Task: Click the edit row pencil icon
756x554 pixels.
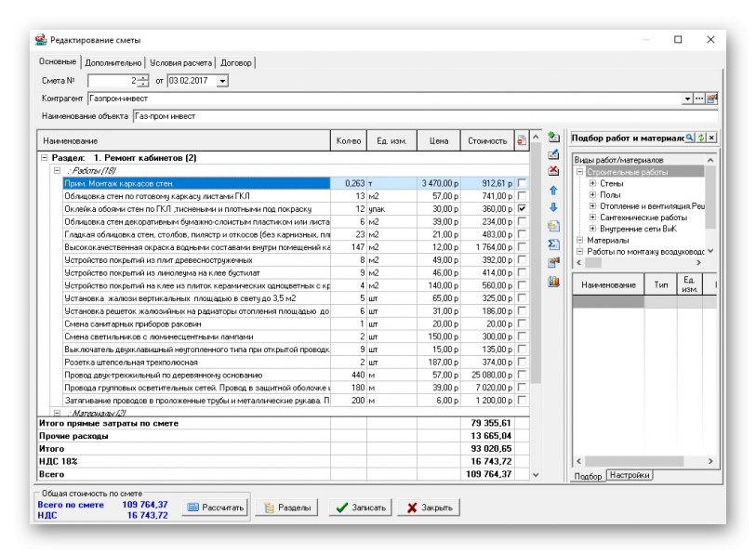Action: 553,154
